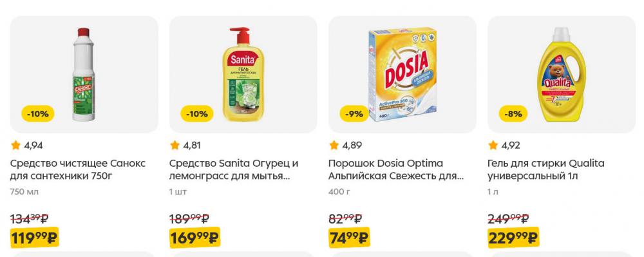Open the Средство чистящее Санокс title link
The image size is (644, 257).
78,170
